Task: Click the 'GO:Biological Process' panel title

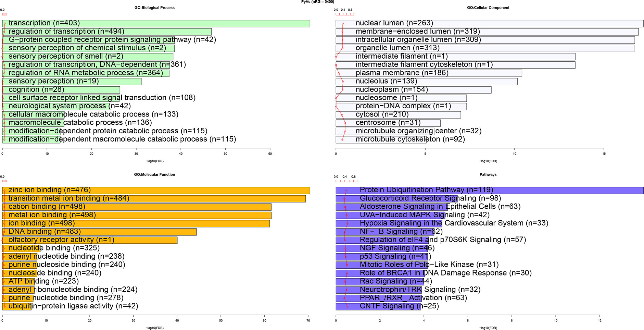Action: [154, 8]
